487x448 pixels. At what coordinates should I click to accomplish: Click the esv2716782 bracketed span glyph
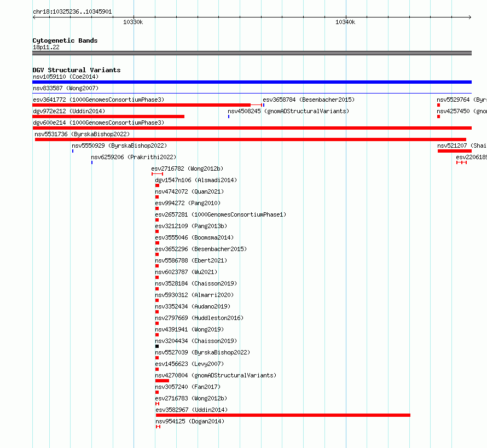pos(158,174)
